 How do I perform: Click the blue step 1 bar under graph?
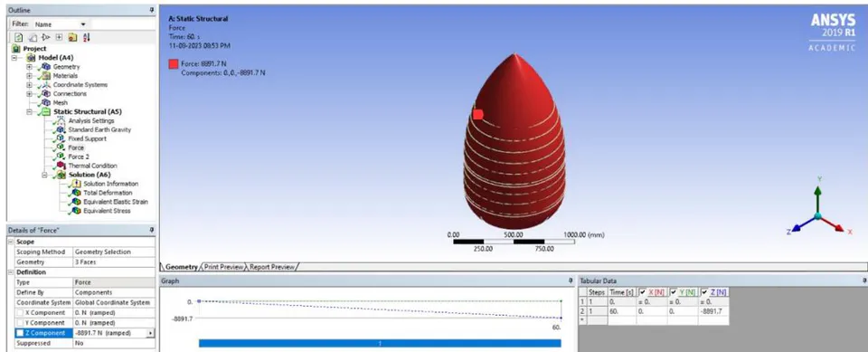[x=380, y=343]
